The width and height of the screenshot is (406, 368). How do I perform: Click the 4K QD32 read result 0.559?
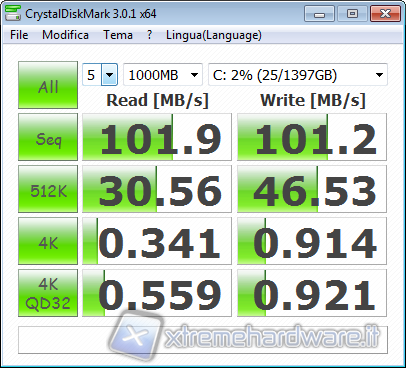[157, 293]
